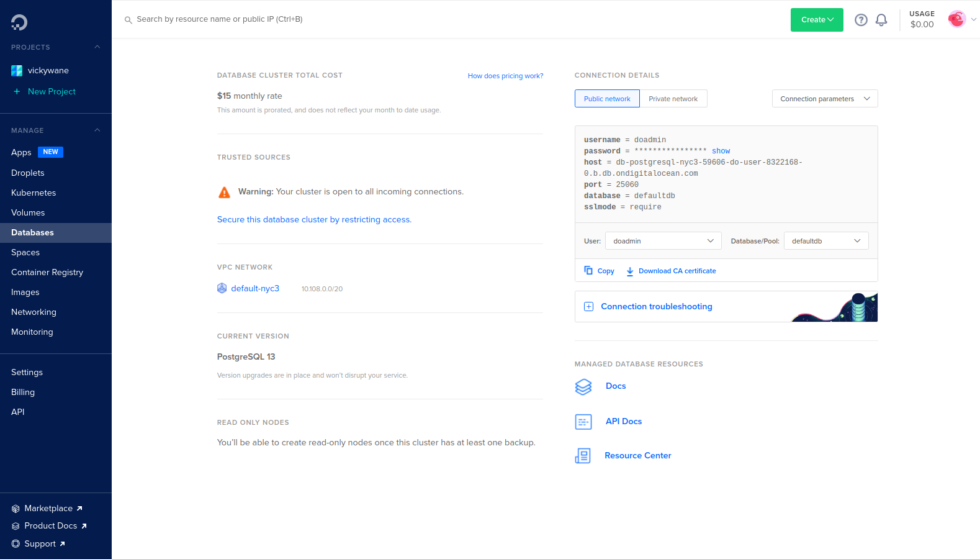Click the PostgreSQL 13 version text
The image size is (980, 559).
pos(246,357)
